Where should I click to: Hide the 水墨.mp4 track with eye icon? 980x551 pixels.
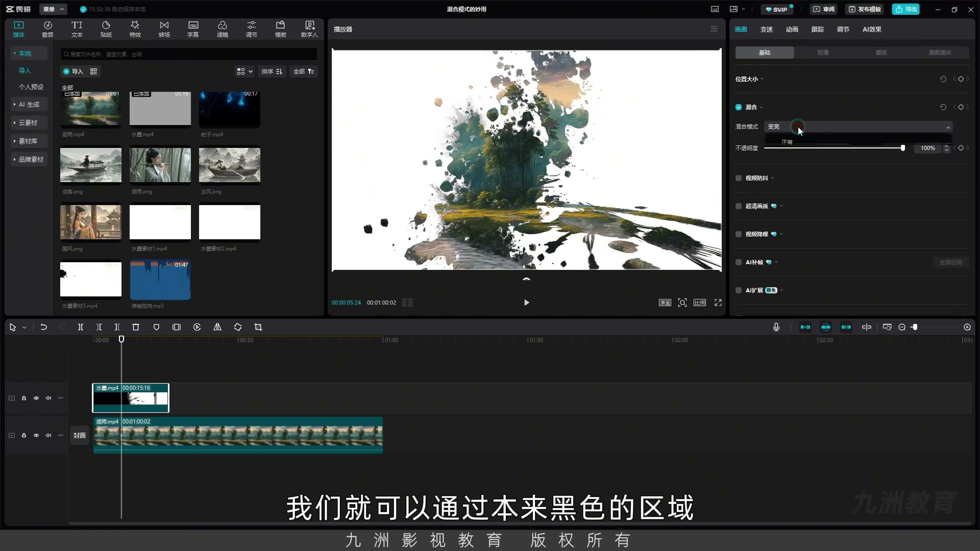point(36,398)
